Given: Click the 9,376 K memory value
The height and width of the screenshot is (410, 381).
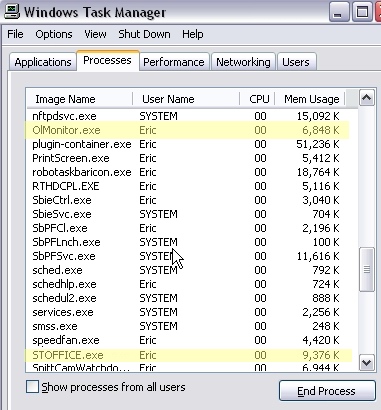Looking at the screenshot, I should (321, 355).
